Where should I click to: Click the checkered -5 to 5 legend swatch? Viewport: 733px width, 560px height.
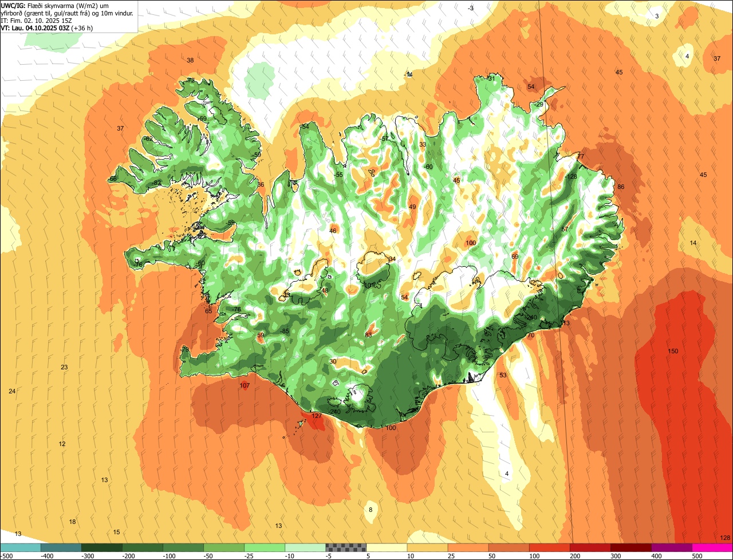pyautogui.click(x=346, y=547)
